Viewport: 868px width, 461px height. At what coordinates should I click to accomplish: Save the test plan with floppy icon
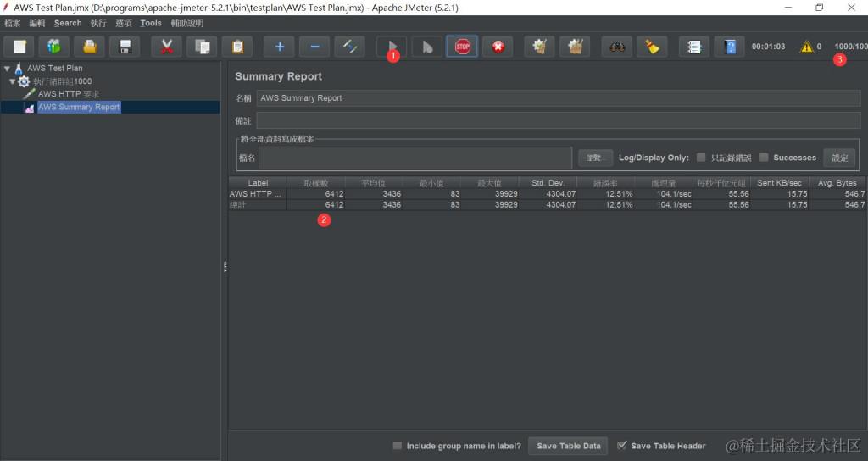coord(125,47)
